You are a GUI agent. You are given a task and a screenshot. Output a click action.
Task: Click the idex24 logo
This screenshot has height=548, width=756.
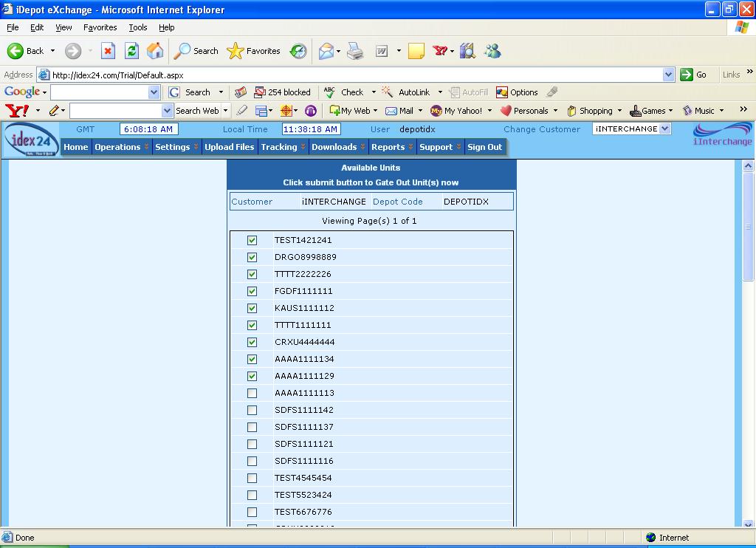[31, 140]
